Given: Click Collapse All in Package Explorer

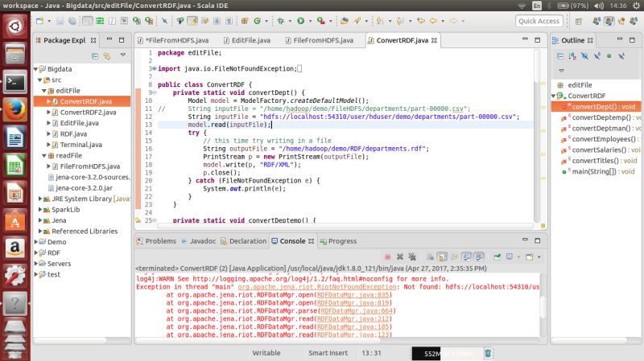Looking at the screenshot, I should pos(95,55).
